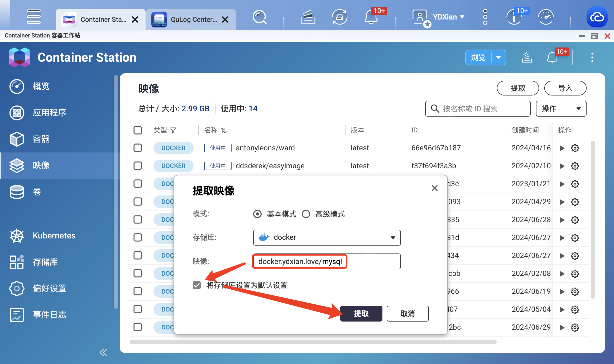Open Container Station notifications bell
The width and height of the screenshot is (614, 364).
tap(552, 58)
